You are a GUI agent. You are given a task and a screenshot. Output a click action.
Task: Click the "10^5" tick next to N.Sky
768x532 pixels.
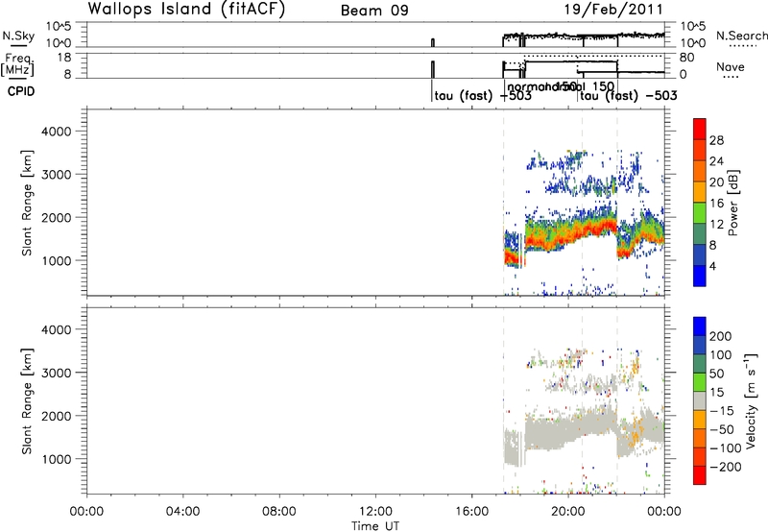[x=59, y=27]
